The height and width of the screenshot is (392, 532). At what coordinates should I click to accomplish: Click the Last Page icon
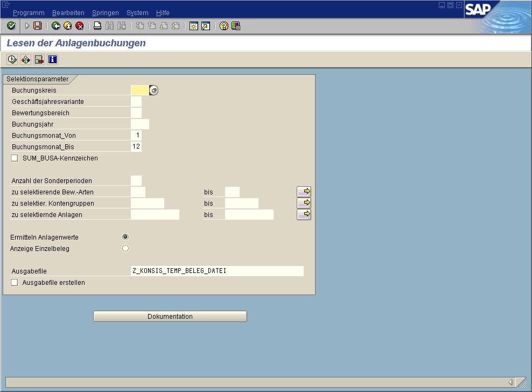[x=176, y=26]
